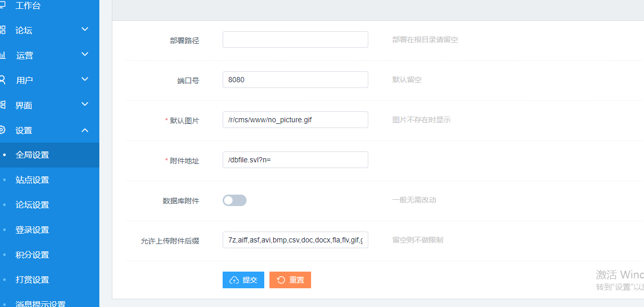Click the 部署路径 input field
This screenshot has width=644, height=307.
pos(295,40)
